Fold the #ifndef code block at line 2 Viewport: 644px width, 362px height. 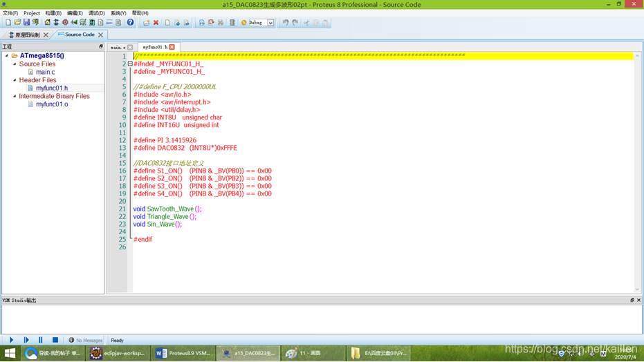point(130,64)
